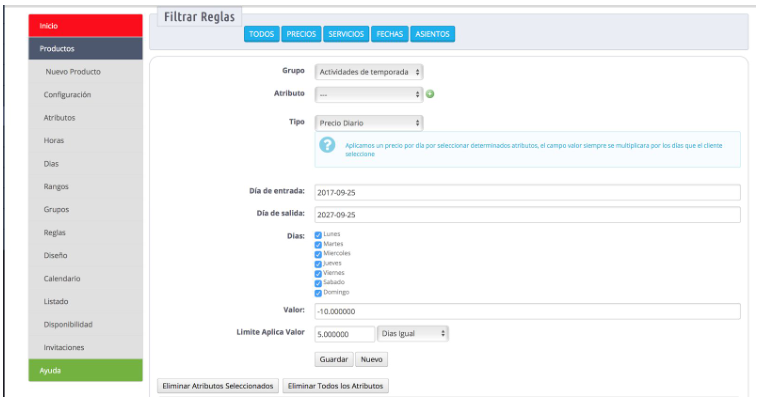Filter rules by ASIENTOS
Image resolution: width=762 pixels, height=401 pixels.
tap(433, 34)
